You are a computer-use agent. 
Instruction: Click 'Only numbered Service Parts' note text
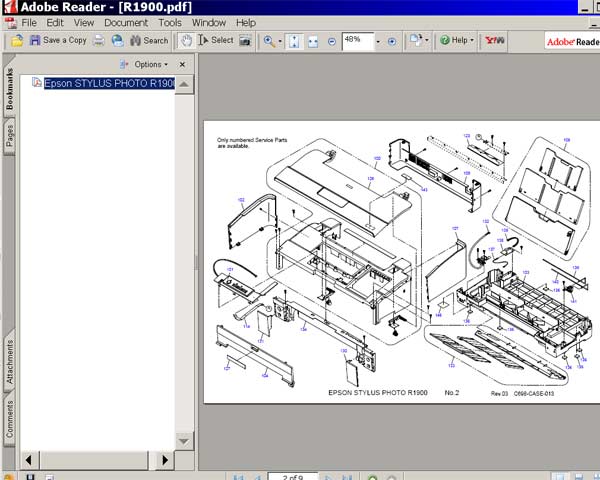[252, 140]
